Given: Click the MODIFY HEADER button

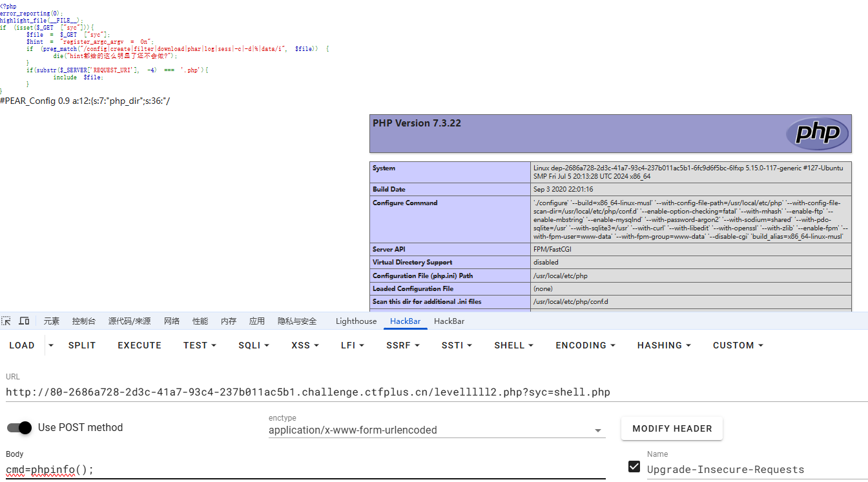Looking at the screenshot, I should click(672, 428).
